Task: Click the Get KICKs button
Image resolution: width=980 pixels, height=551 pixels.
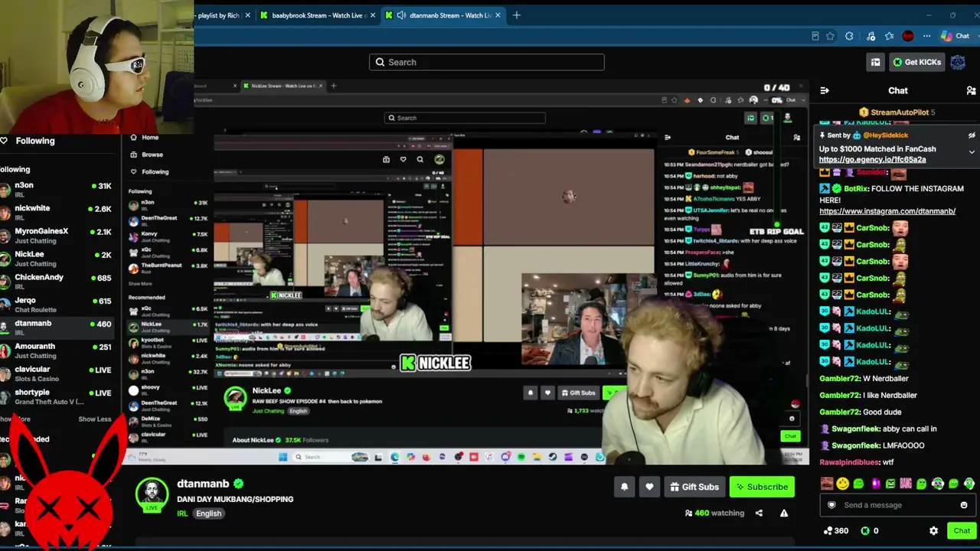Action: [x=916, y=62]
